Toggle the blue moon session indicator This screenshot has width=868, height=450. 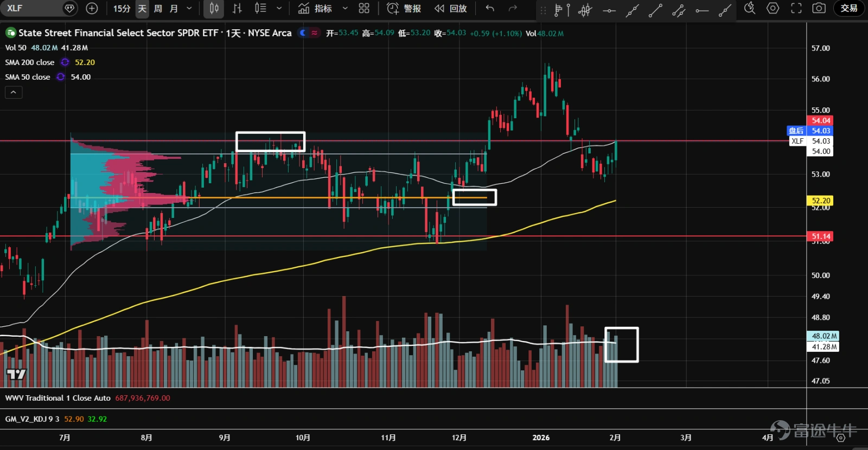[x=303, y=33]
